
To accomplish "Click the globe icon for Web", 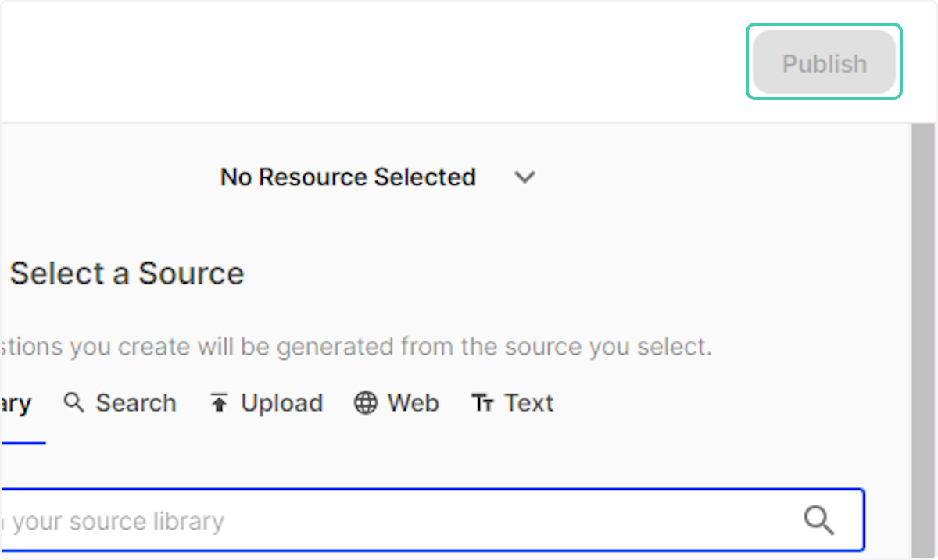I will coord(365,403).
